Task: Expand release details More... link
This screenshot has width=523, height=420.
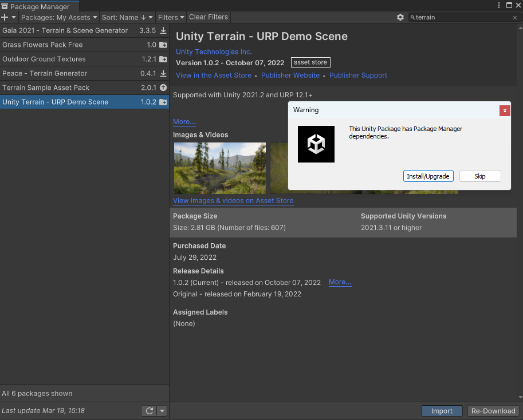Action: coord(340,282)
